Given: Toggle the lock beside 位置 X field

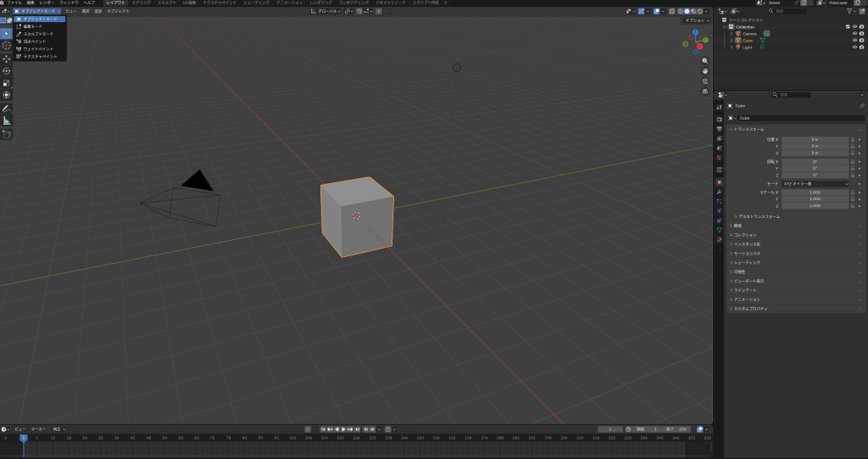Looking at the screenshot, I should point(852,138).
